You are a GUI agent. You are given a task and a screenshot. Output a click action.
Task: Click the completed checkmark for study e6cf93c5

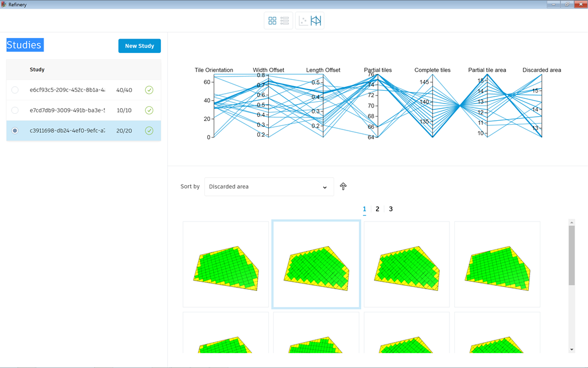(149, 90)
